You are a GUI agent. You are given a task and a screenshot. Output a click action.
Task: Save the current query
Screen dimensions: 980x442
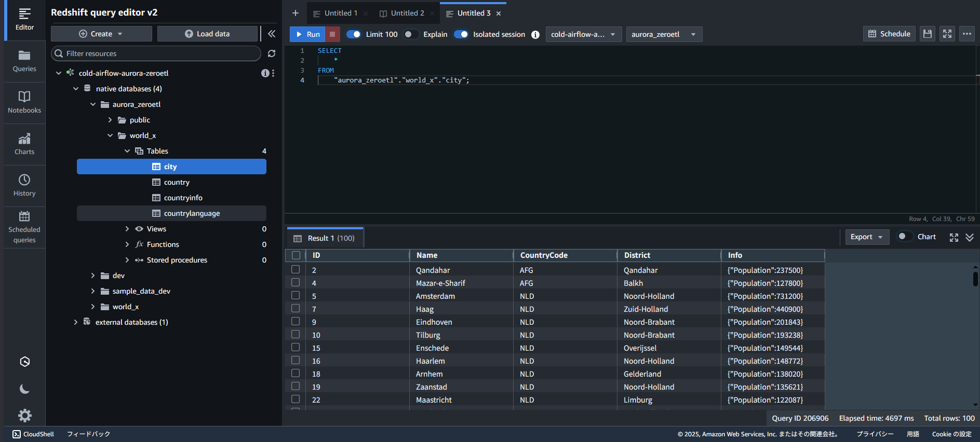tap(928, 34)
